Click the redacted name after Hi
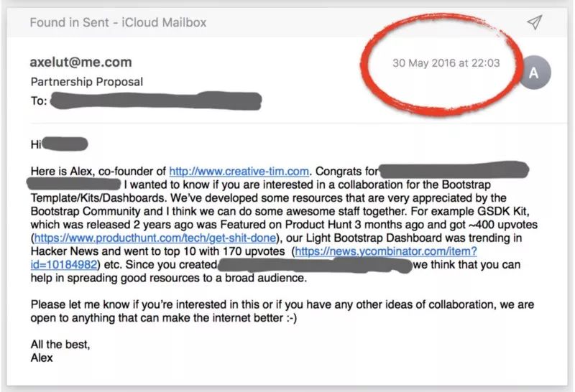The height and width of the screenshot is (392, 575). pyautogui.click(x=65, y=144)
